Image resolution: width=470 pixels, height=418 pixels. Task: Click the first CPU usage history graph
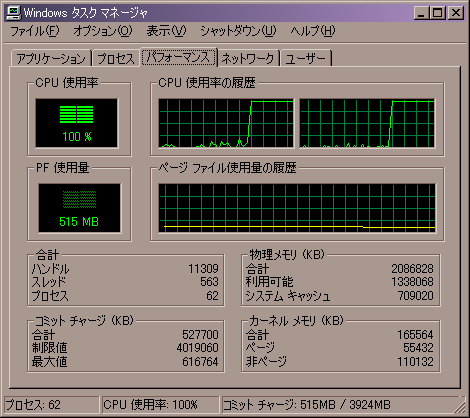[x=226, y=123]
